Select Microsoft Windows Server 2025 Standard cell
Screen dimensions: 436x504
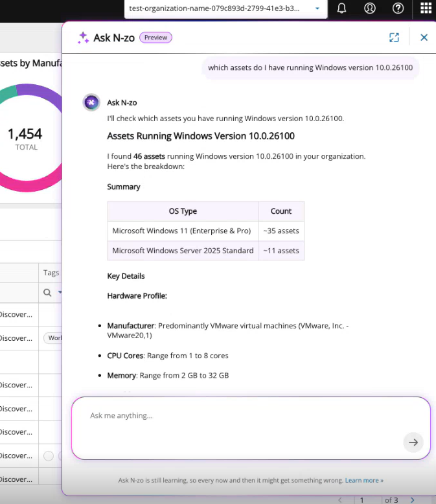183,251
